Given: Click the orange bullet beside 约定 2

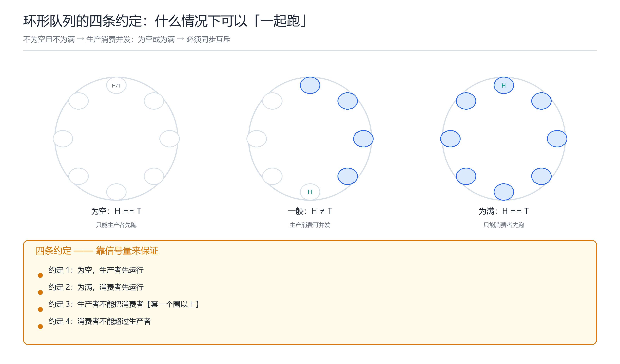Looking at the screenshot, I should (x=40, y=292).
